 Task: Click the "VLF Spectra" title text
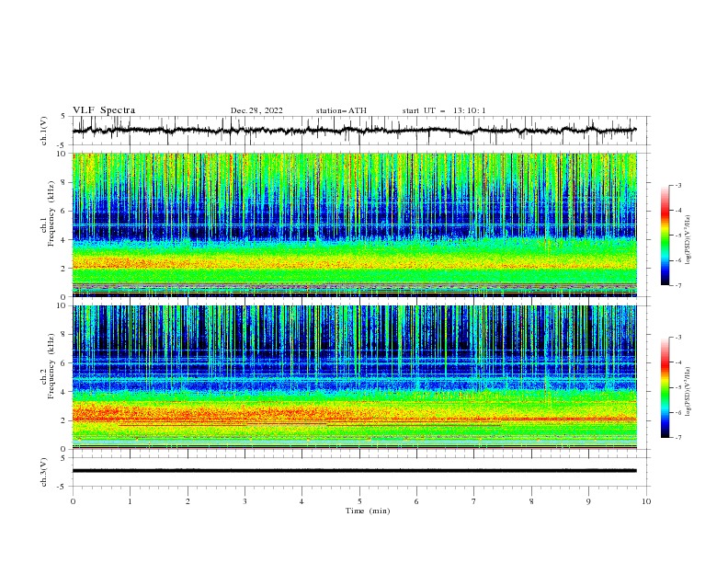click(104, 110)
